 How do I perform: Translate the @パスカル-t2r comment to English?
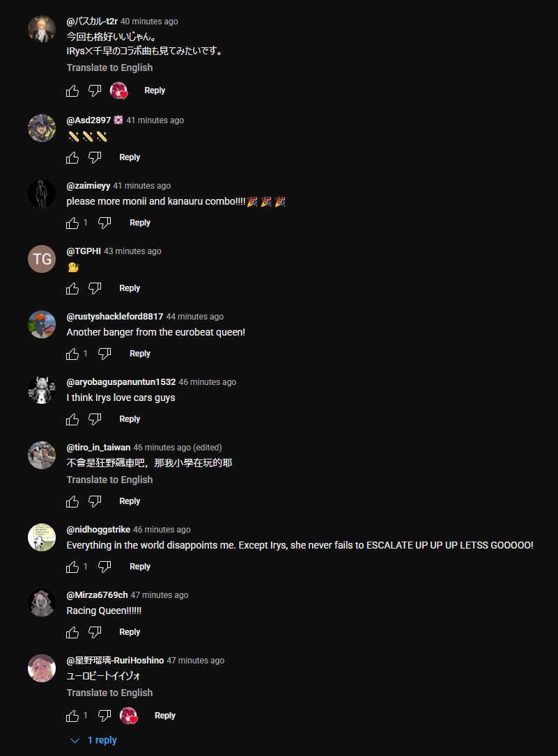click(109, 68)
